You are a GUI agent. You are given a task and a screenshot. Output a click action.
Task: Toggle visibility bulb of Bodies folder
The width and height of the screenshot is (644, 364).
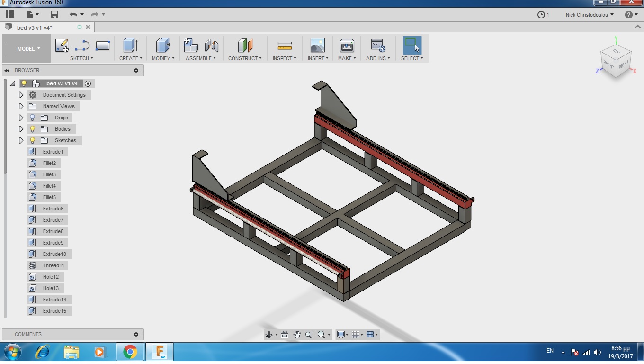point(33,129)
